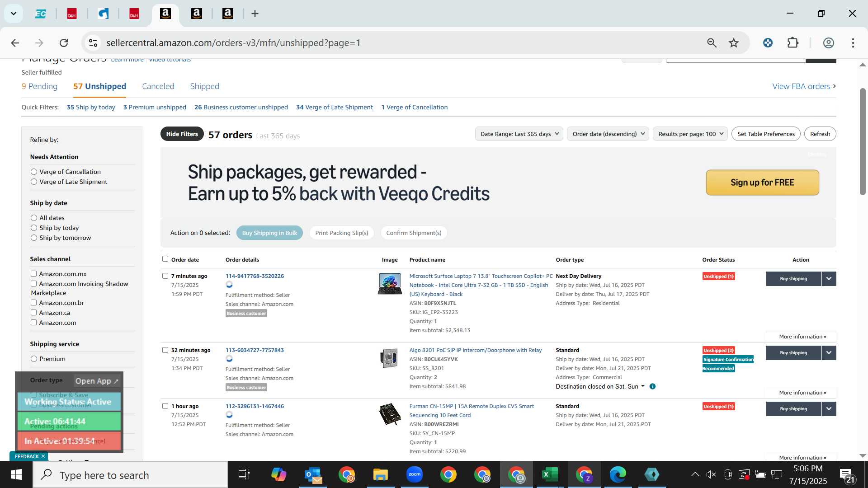Bookmark this page with the star icon
The width and height of the screenshot is (868, 488).
[734, 43]
